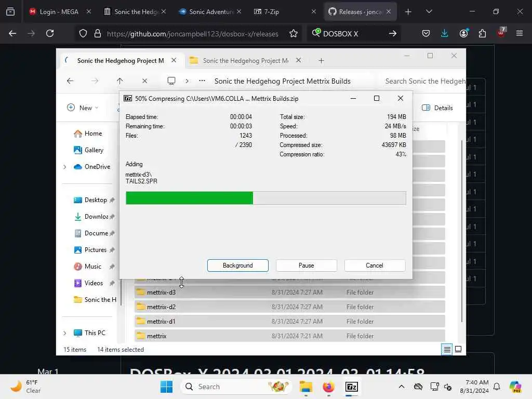Click the tracking protection shield icon
Viewport: 532px width, 399px height.
tap(83, 33)
